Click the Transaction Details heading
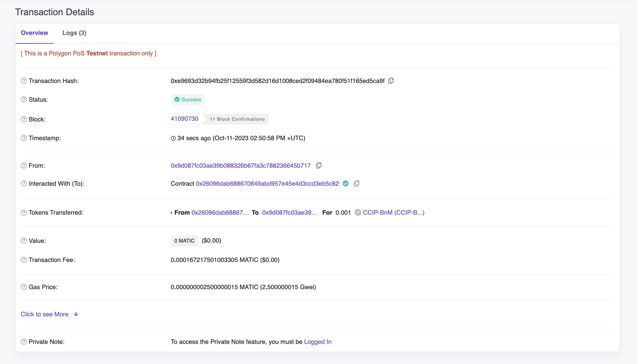The height and width of the screenshot is (364, 638). click(54, 12)
